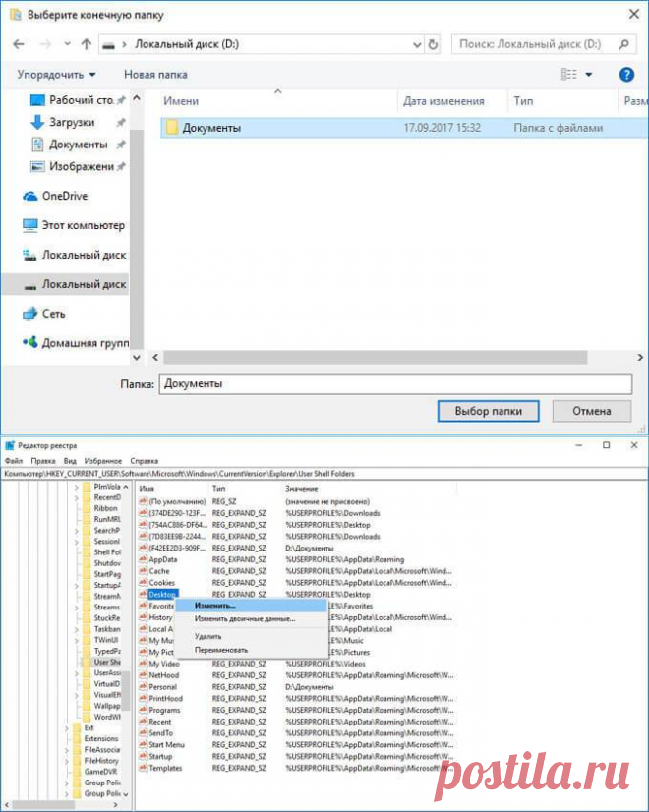Expand the UserAssi registry key
Viewport: 649px width, 812px height.
click(x=77, y=673)
